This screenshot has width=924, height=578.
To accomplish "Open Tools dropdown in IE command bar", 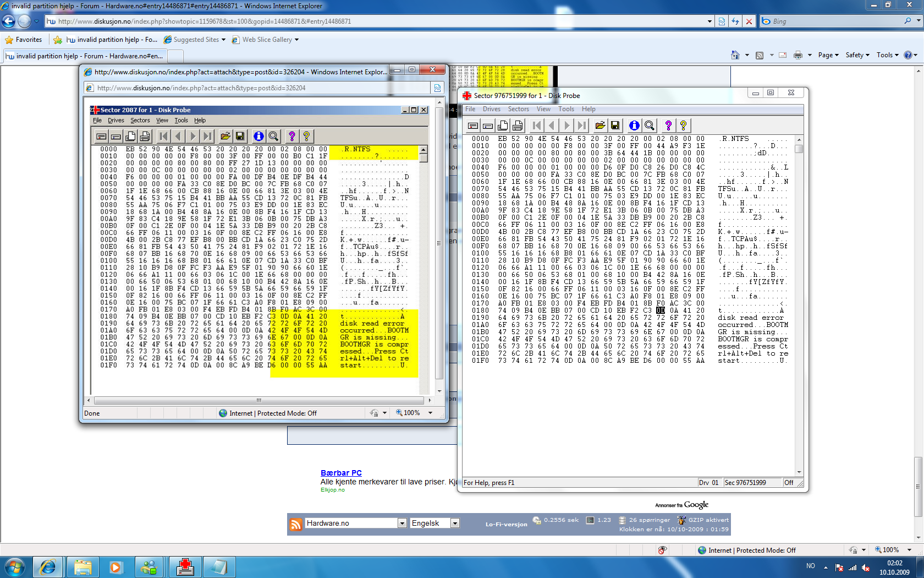I will (x=887, y=55).
